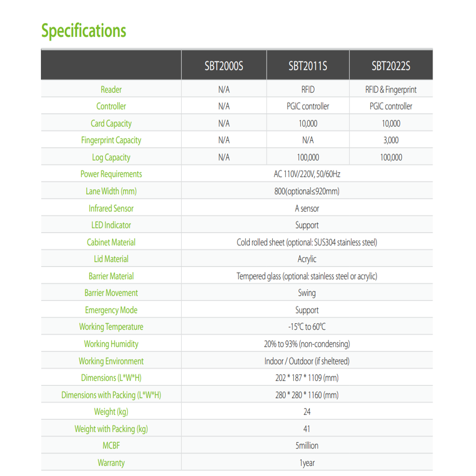This screenshot has width=476, height=476.
Task: Select the Swing barrier movement value
Action: pos(307,293)
